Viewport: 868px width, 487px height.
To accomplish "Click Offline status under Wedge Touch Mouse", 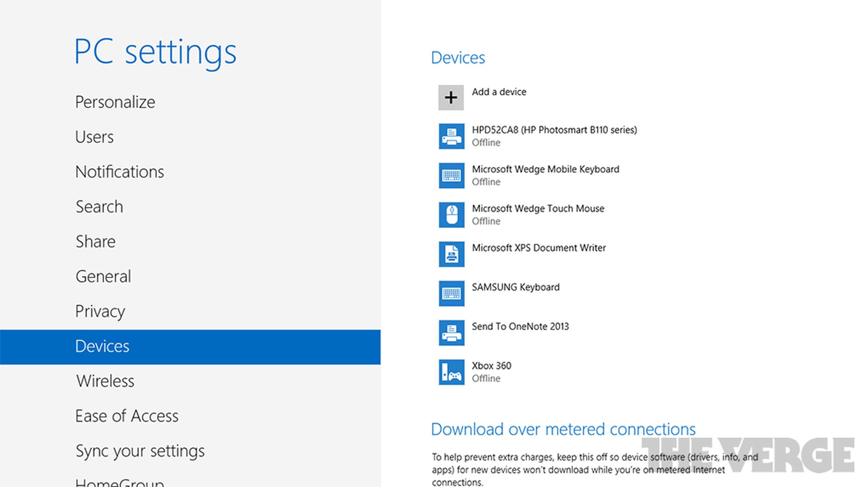I will coord(486,221).
